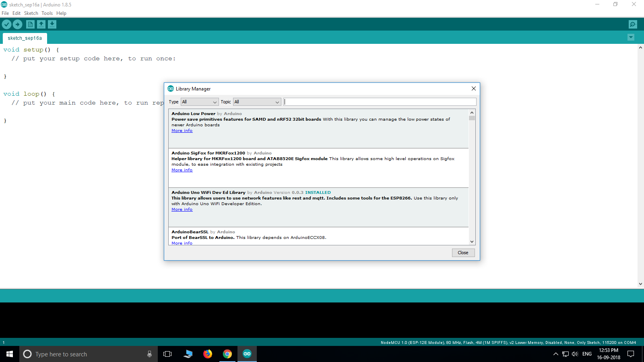Screen dimensions: 644x362
Task: Open the Tools menu
Action: [47, 13]
